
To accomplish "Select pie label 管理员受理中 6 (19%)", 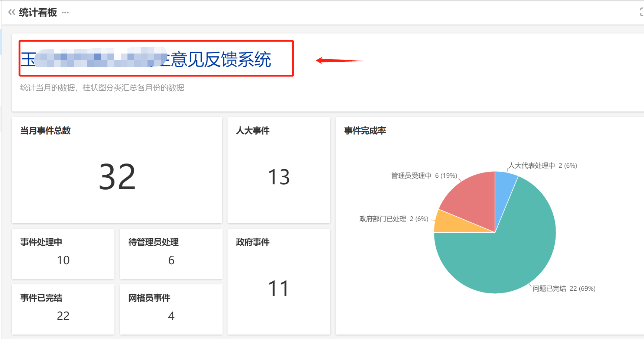I will pos(424,175).
